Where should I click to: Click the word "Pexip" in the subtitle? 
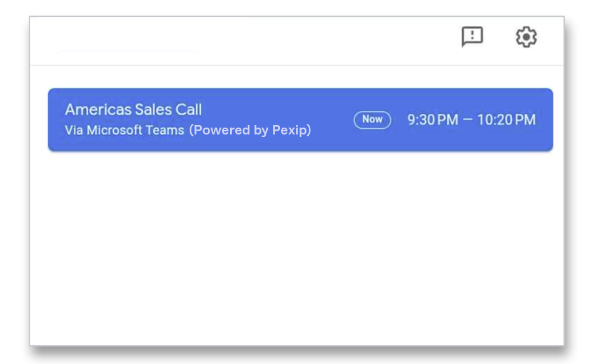(290, 130)
